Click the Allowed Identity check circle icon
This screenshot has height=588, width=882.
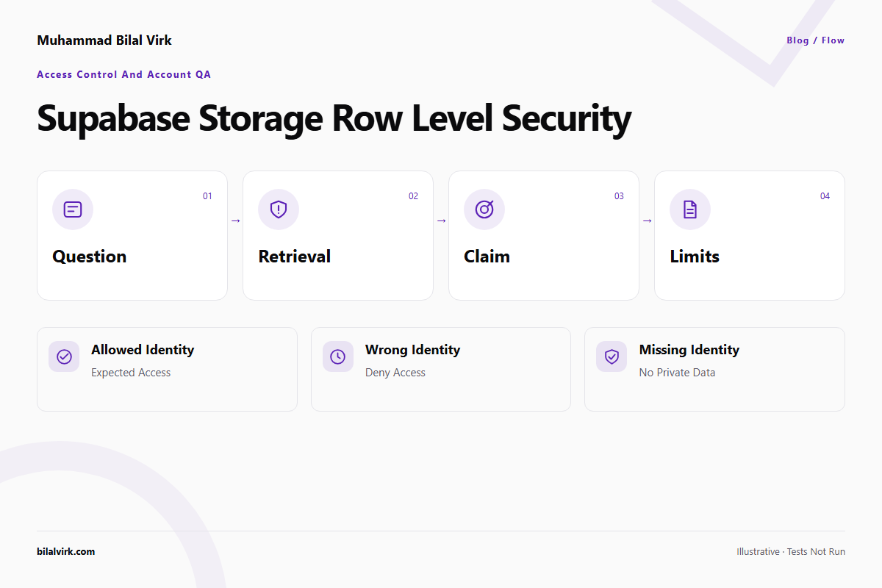pos(64,356)
